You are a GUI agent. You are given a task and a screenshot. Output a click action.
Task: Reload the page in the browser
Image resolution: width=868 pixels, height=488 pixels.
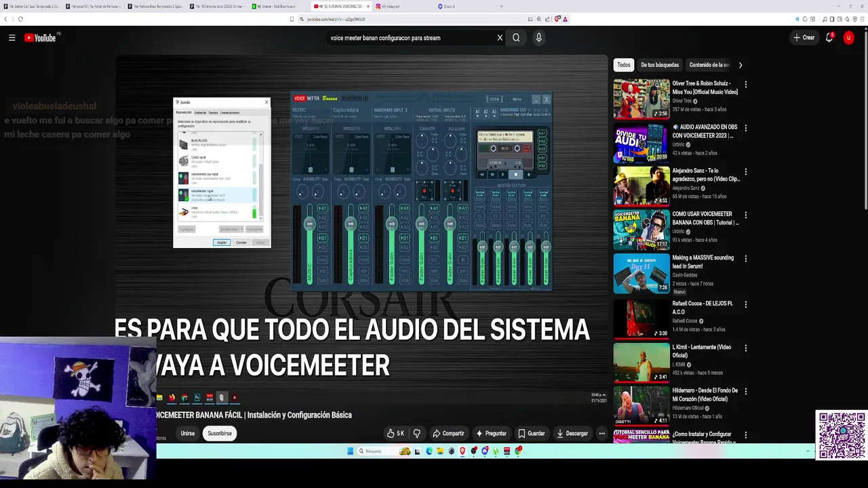coord(20,19)
